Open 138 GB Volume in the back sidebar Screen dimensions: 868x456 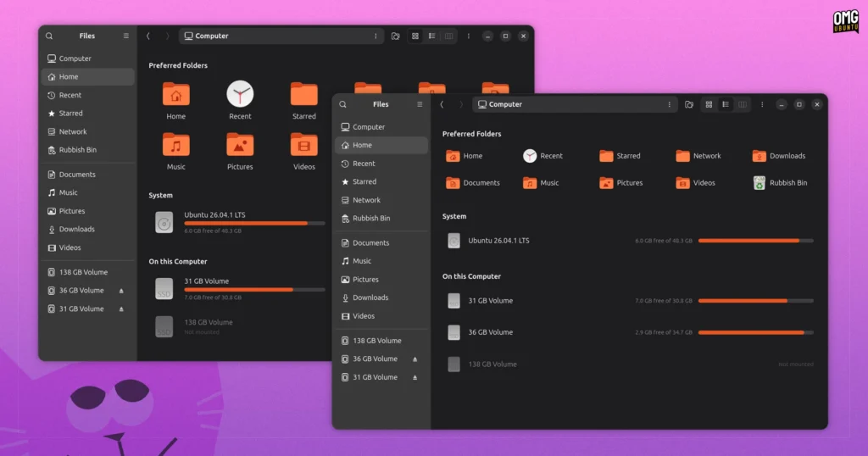point(88,272)
